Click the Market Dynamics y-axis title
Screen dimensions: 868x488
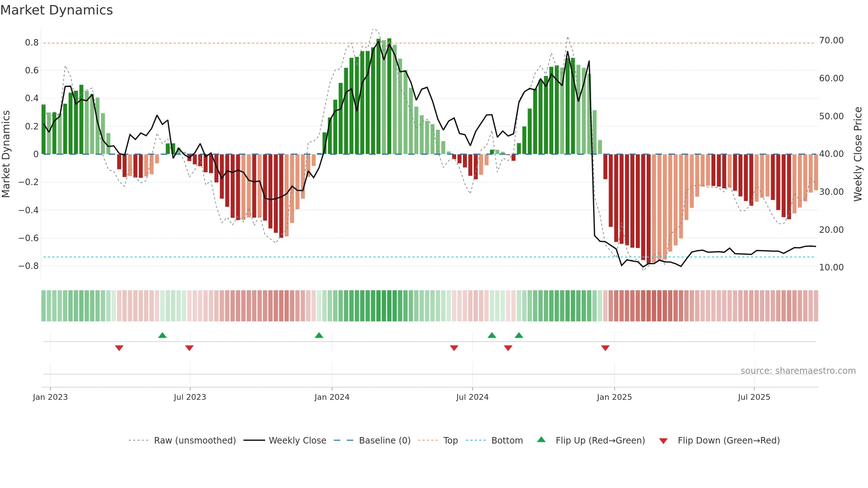6,154
